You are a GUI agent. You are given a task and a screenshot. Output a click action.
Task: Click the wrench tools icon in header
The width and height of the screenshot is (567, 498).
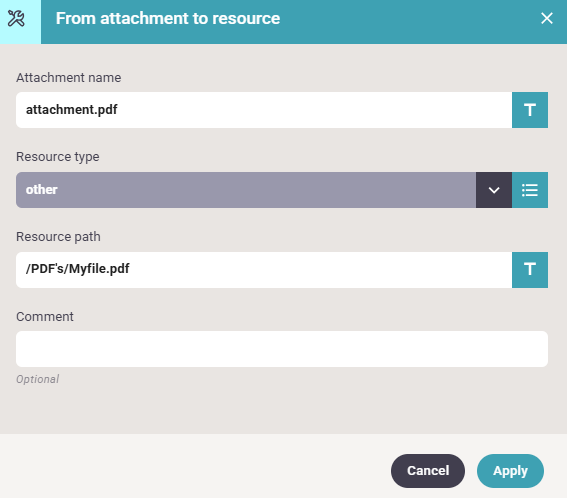click(x=16, y=18)
